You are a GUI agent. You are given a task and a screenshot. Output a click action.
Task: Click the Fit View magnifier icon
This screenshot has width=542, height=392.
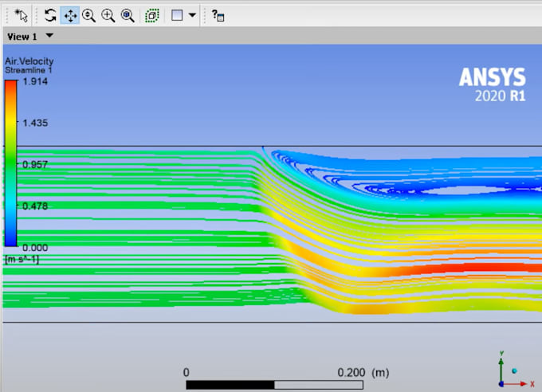click(128, 16)
